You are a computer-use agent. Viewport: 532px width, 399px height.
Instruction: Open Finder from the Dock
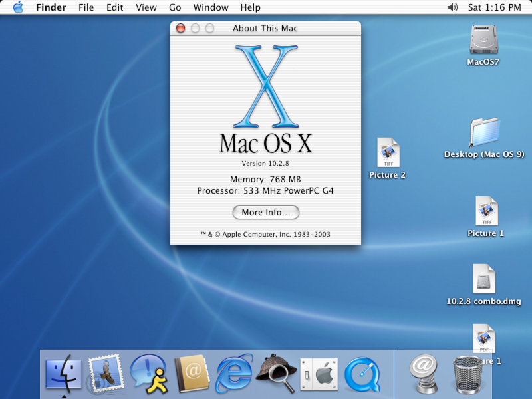[x=63, y=374]
